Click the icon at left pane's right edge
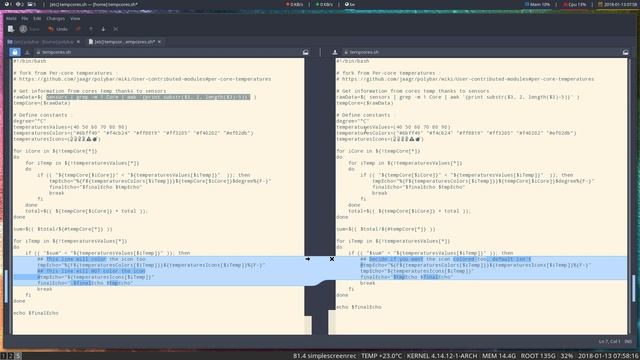The image size is (640, 360). click(x=305, y=52)
